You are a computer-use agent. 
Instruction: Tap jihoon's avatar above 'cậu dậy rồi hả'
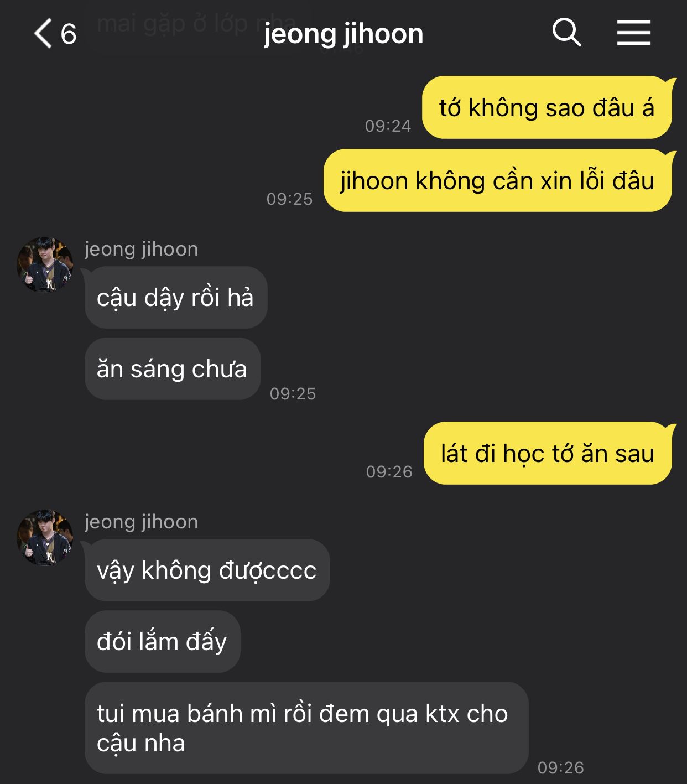pos(45,265)
